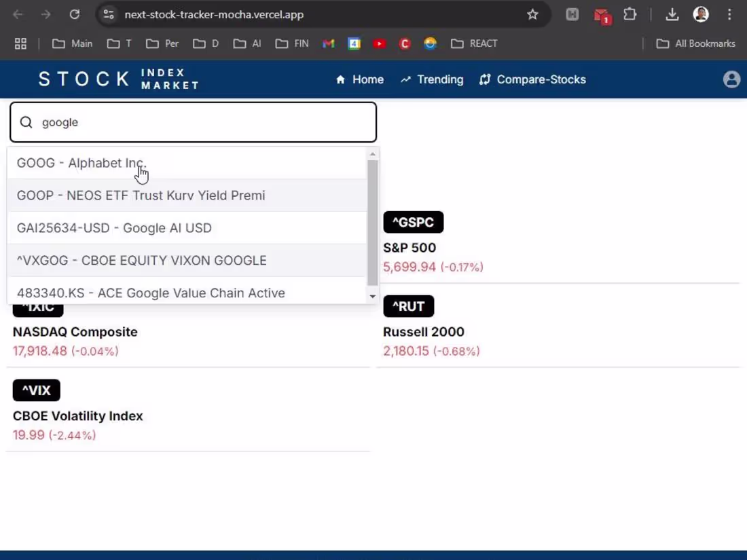This screenshot has width=747, height=560.
Task: Click the suggestions scroll down arrow
Action: [373, 296]
